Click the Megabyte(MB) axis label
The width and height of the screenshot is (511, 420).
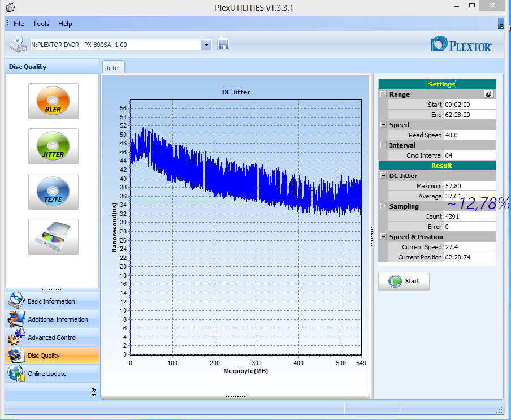click(x=245, y=371)
